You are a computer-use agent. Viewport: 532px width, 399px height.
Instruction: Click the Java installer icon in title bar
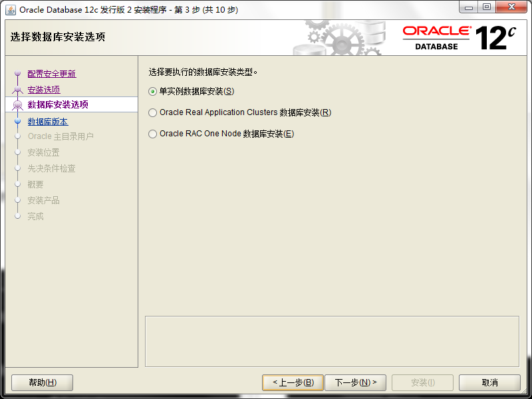pos(11,10)
